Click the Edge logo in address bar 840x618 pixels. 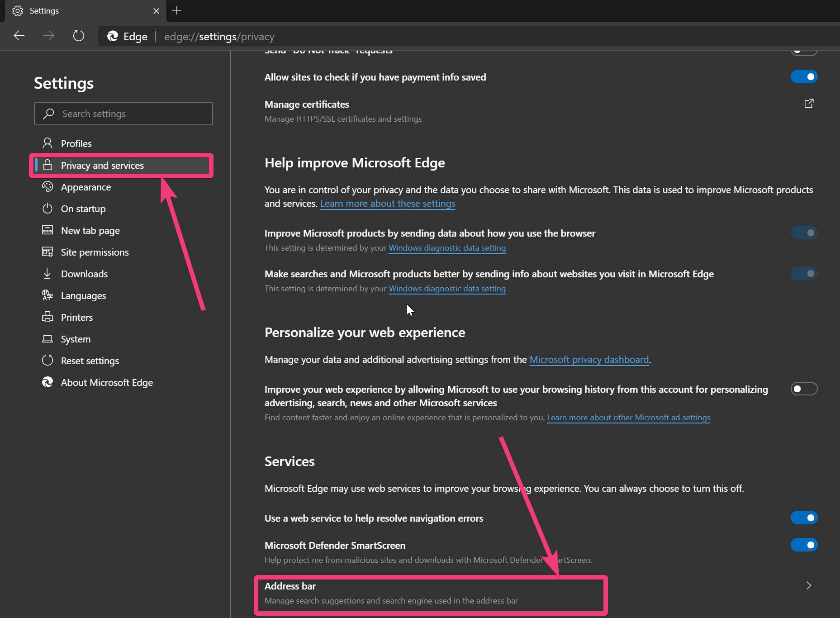(x=113, y=36)
